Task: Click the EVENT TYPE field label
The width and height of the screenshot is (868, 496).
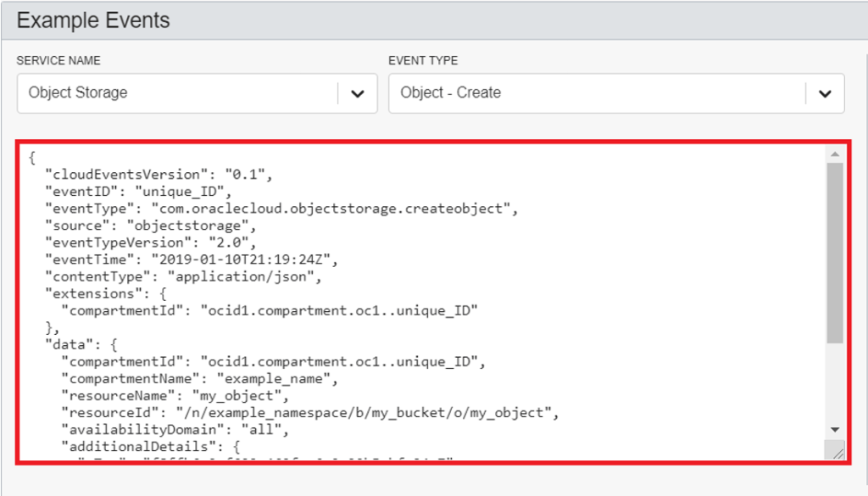Action: 423,61
